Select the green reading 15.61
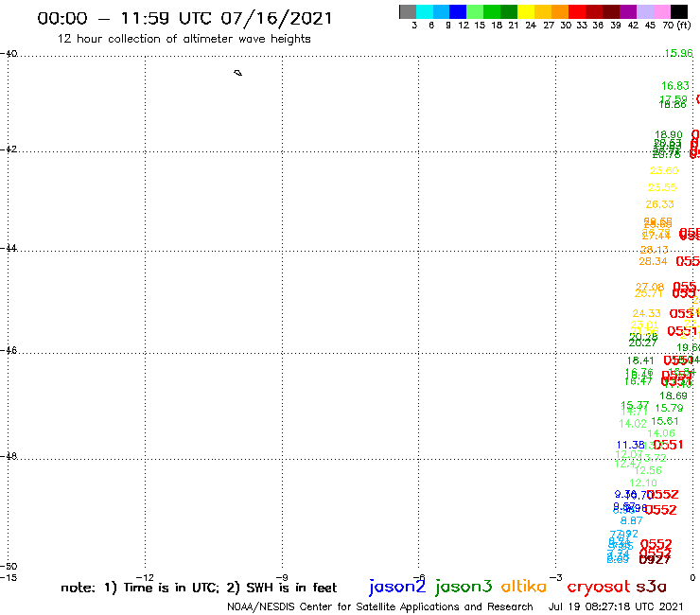700x615 pixels. [x=664, y=421]
